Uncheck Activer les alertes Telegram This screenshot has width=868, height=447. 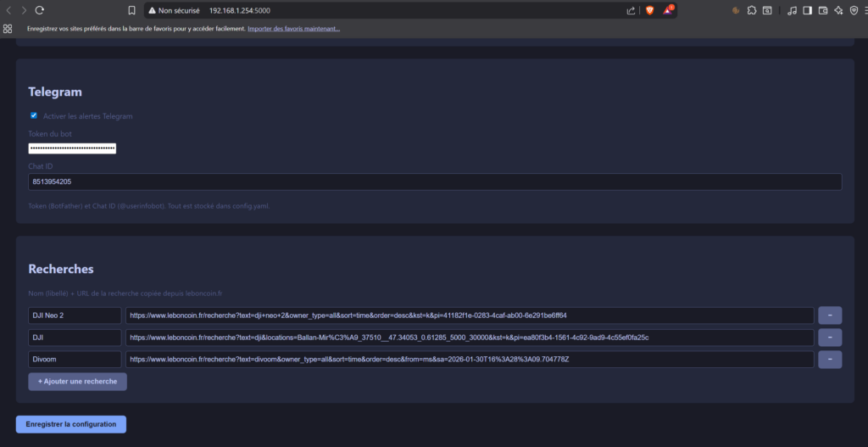click(34, 115)
